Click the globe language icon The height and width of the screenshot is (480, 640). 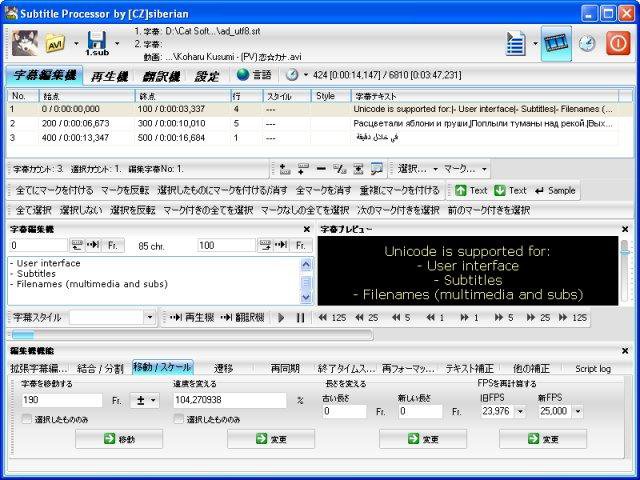243,75
